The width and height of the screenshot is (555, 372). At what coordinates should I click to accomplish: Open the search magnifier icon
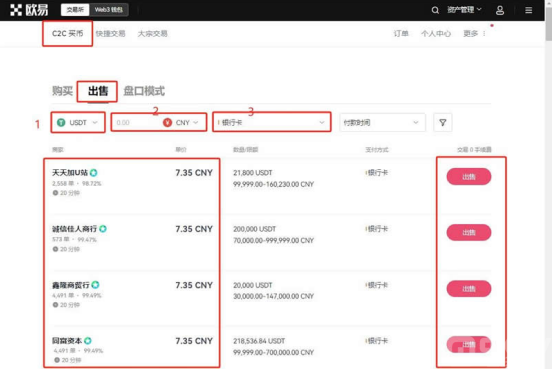435,10
